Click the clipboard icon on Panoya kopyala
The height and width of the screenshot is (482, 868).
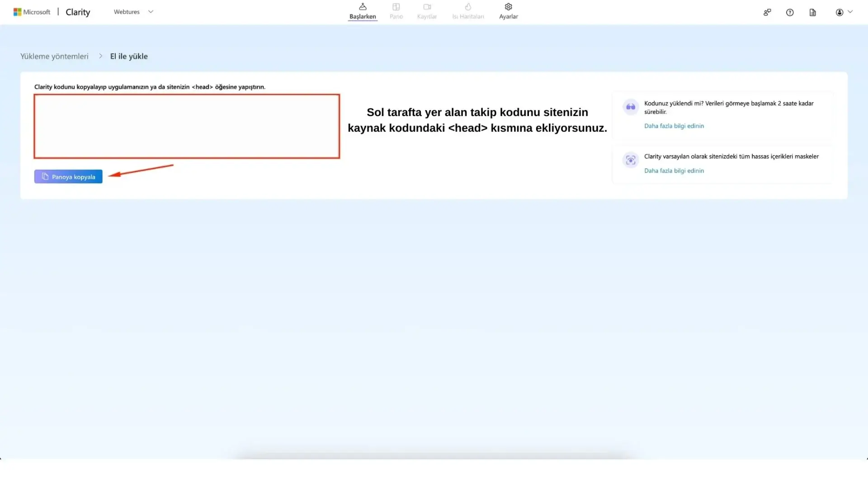click(x=45, y=176)
